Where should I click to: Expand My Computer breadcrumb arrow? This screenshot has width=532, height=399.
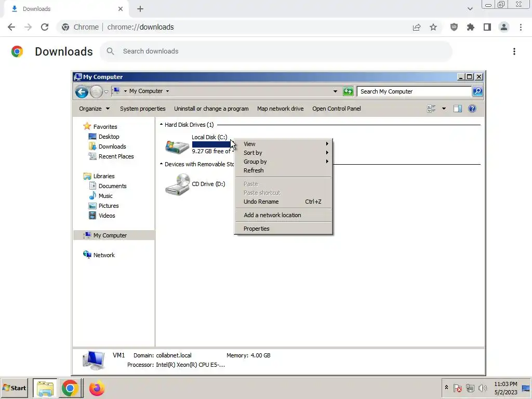pos(167,91)
